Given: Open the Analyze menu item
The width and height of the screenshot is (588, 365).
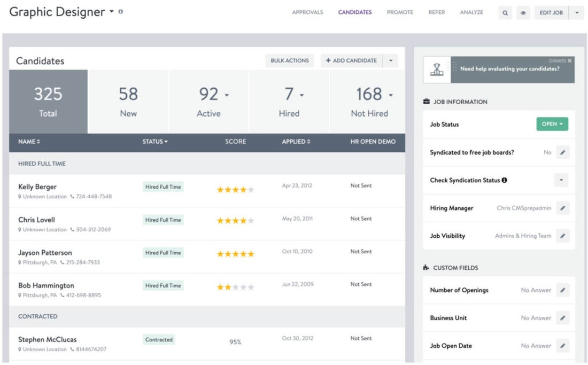Looking at the screenshot, I should click(x=471, y=12).
